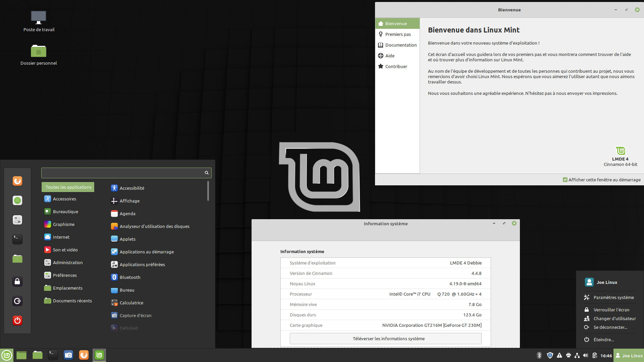Image resolution: width=644 pixels, height=362 pixels.
Task: Click the Linux Mint menu button on panel
Action: (x=7, y=355)
